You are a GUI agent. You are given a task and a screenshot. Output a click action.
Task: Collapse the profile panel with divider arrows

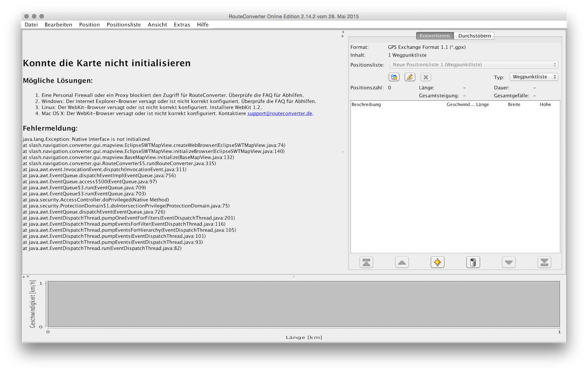28,276
